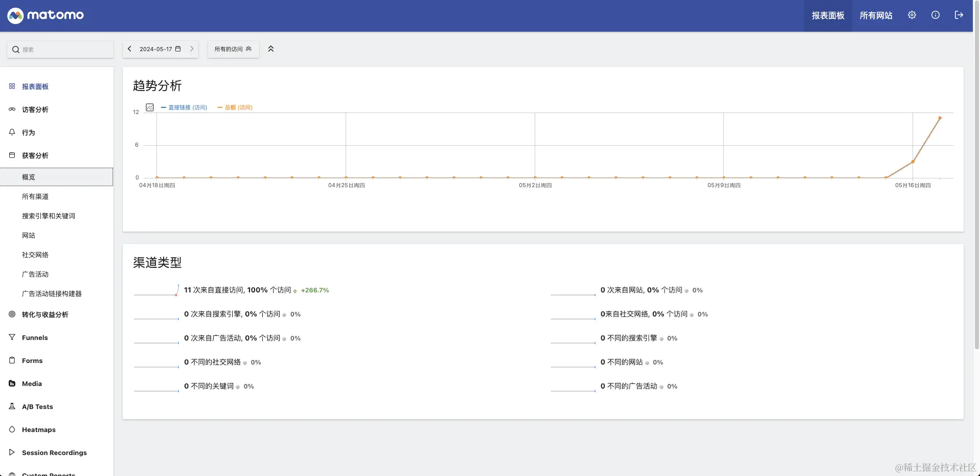This screenshot has width=980, height=476.
Task: Open the 所有网站 top menu tab
Action: tap(876, 16)
